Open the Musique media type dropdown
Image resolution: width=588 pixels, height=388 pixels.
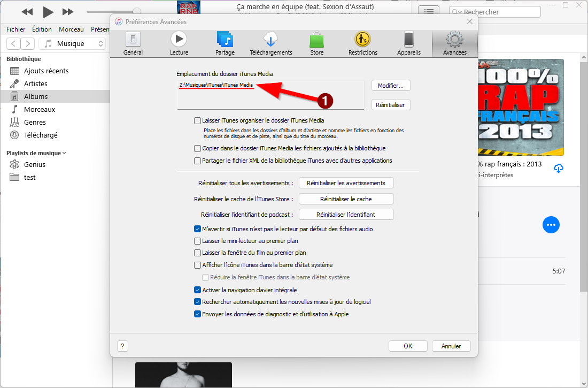[x=73, y=44]
